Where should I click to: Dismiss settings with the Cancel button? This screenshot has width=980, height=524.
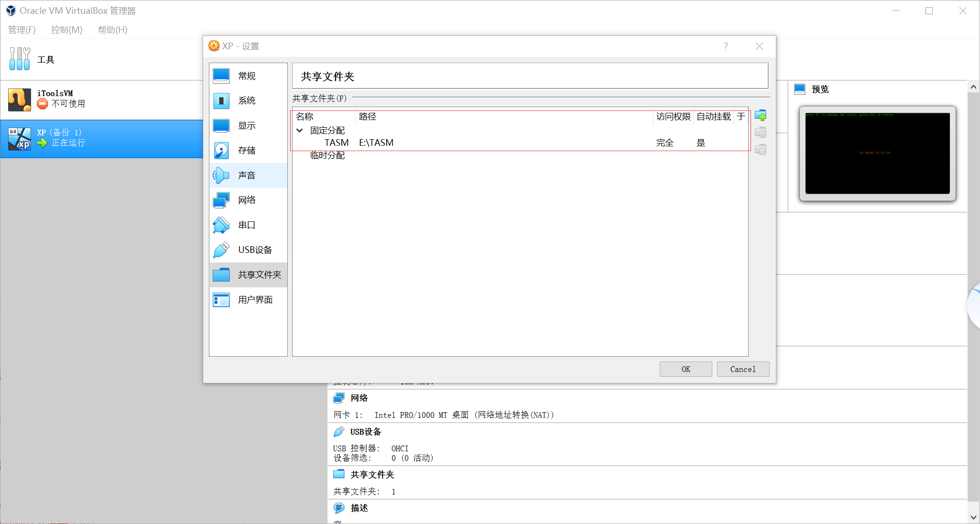743,369
